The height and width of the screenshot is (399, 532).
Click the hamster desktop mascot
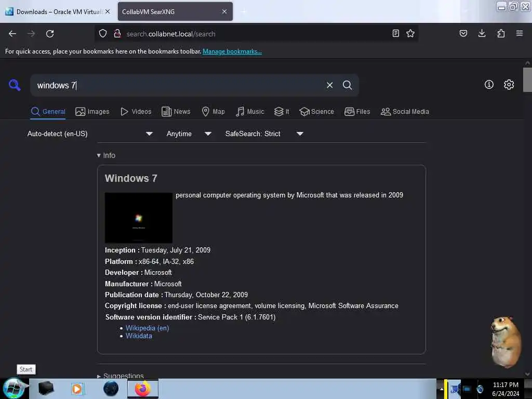point(506,342)
